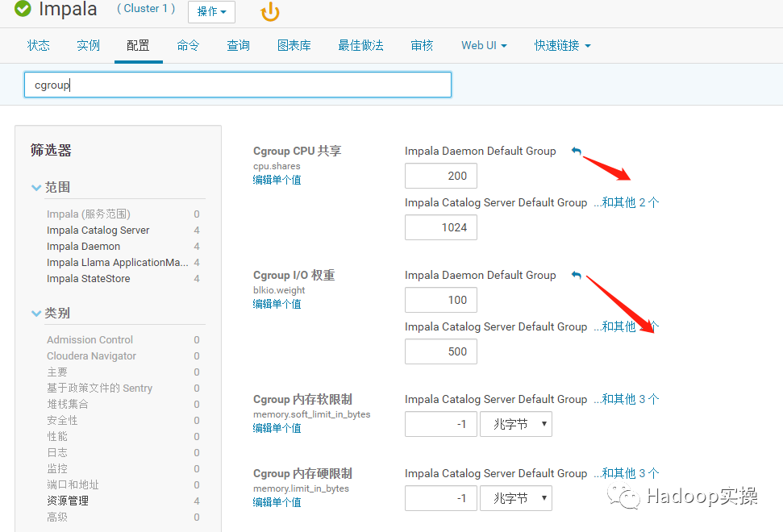
Task: Filter by 堆栈集合 category
Action: pyautogui.click(x=68, y=405)
